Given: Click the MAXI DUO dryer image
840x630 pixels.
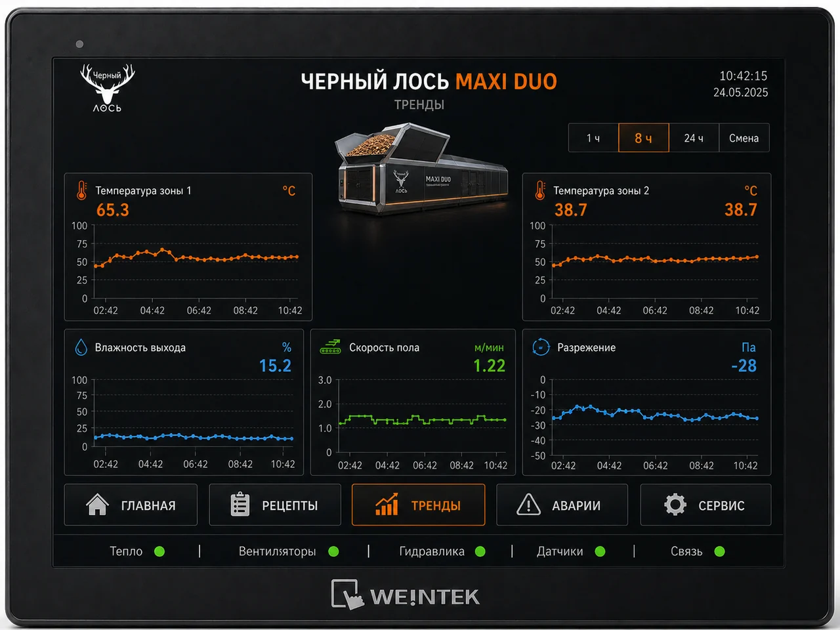Looking at the screenshot, I should coord(420,167).
